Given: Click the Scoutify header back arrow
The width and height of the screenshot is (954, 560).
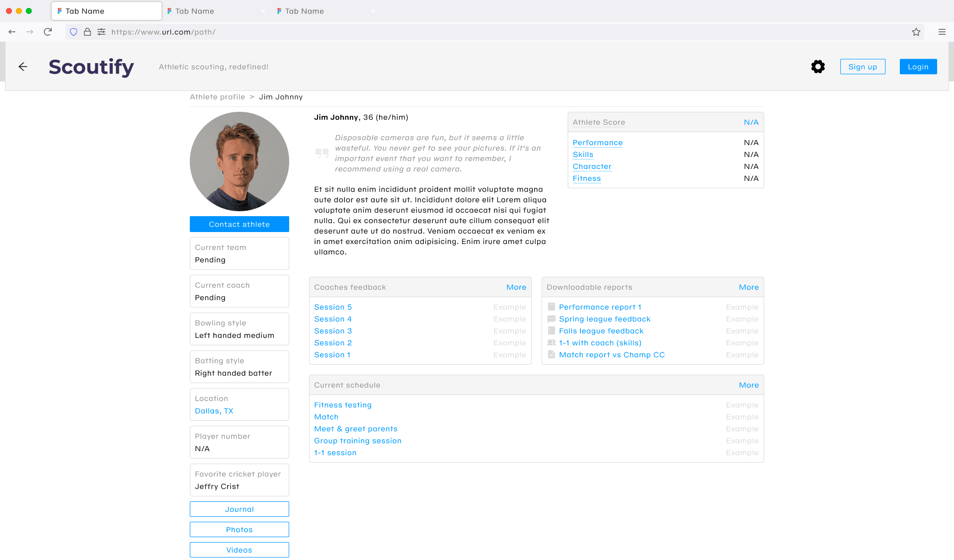Looking at the screenshot, I should point(23,67).
